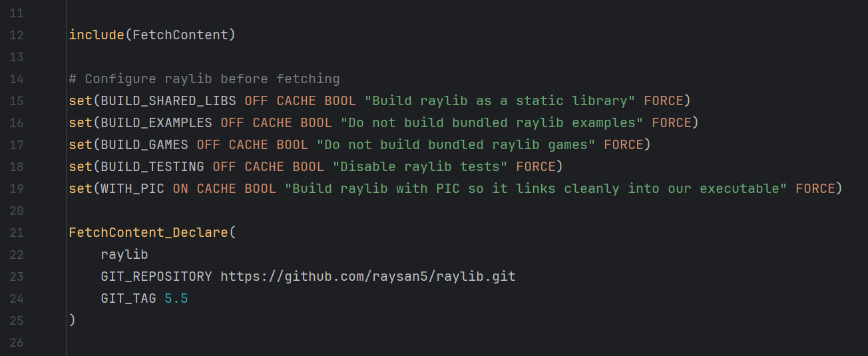This screenshot has width=868, height=356.
Task: Click the FetchContent_Declare function call
Action: pyautogui.click(x=148, y=232)
